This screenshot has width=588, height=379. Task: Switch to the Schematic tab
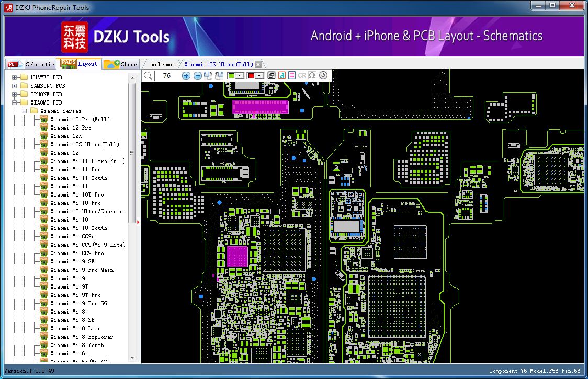pos(31,64)
